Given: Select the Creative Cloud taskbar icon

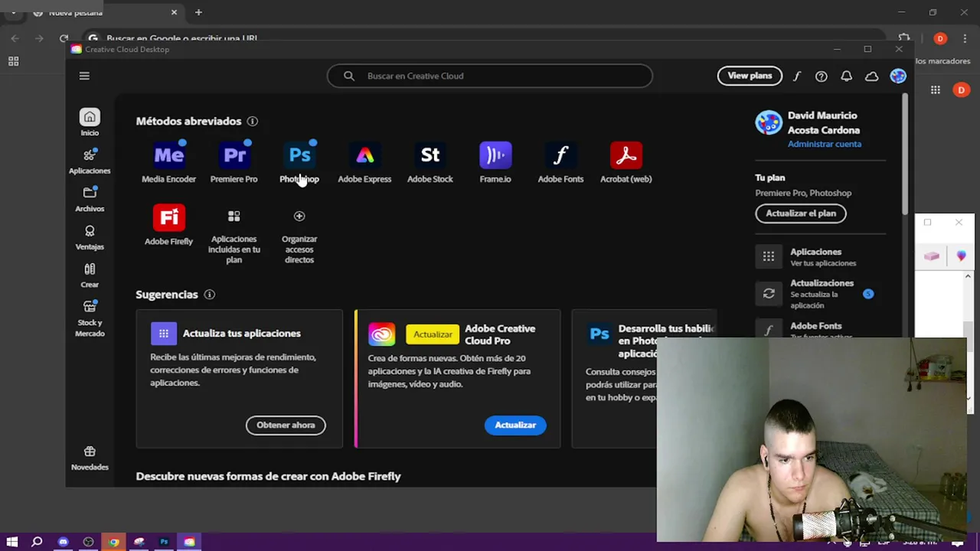Looking at the screenshot, I should pos(189,542).
